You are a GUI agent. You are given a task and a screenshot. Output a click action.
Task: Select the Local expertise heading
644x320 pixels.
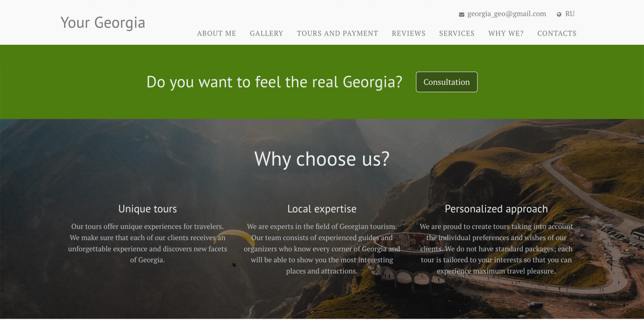(x=322, y=209)
